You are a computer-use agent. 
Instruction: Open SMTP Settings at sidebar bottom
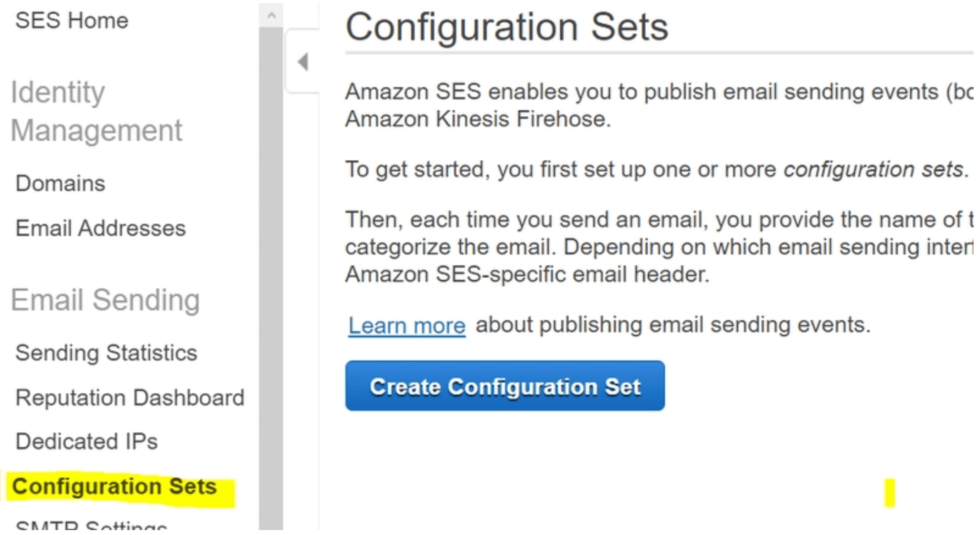tap(91, 527)
